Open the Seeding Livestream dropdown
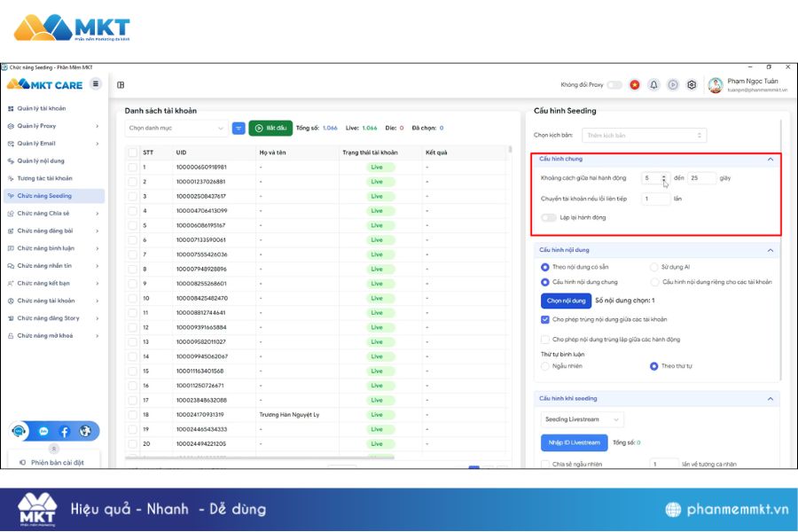Viewport: 798px width, 532px height. pyautogui.click(x=582, y=419)
